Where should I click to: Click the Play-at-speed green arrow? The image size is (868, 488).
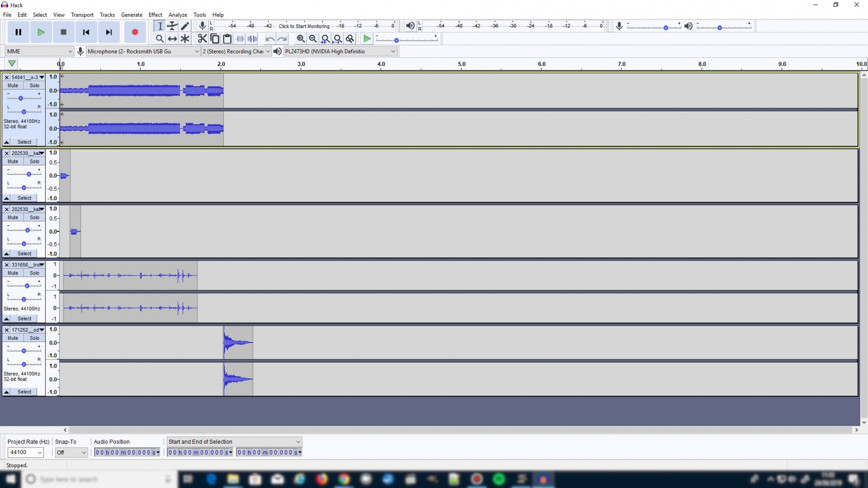[x=367, y=39]
